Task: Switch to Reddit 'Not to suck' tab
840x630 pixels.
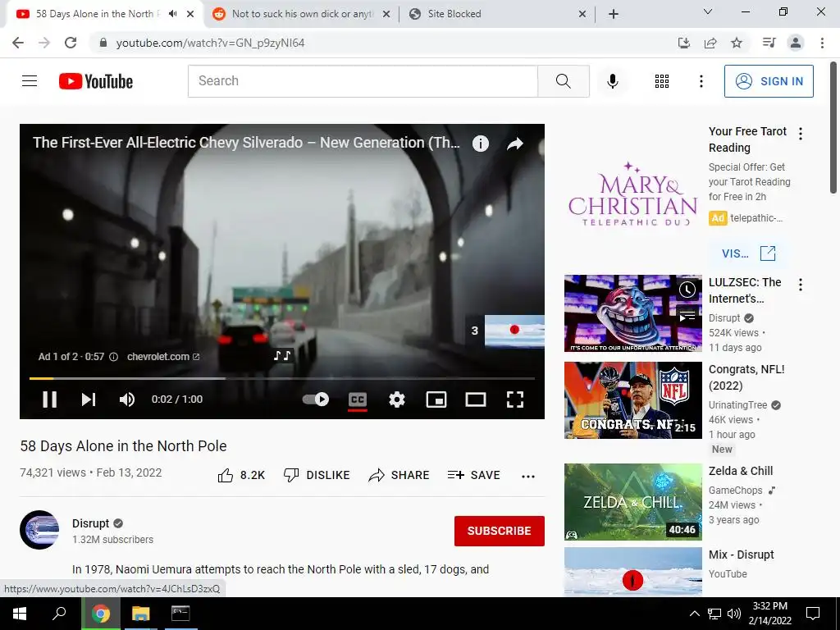Action: [x=302, y=14]
